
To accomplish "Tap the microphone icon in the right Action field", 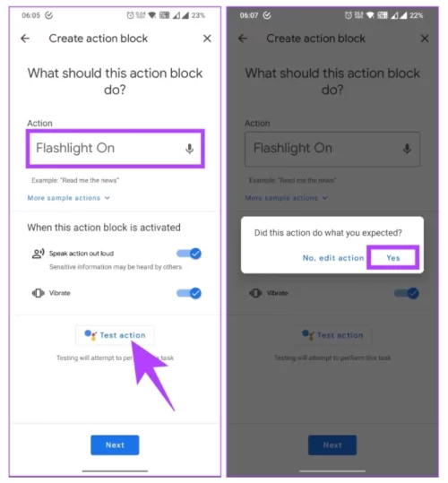I will pyautogui.click(x=407, y=149).
